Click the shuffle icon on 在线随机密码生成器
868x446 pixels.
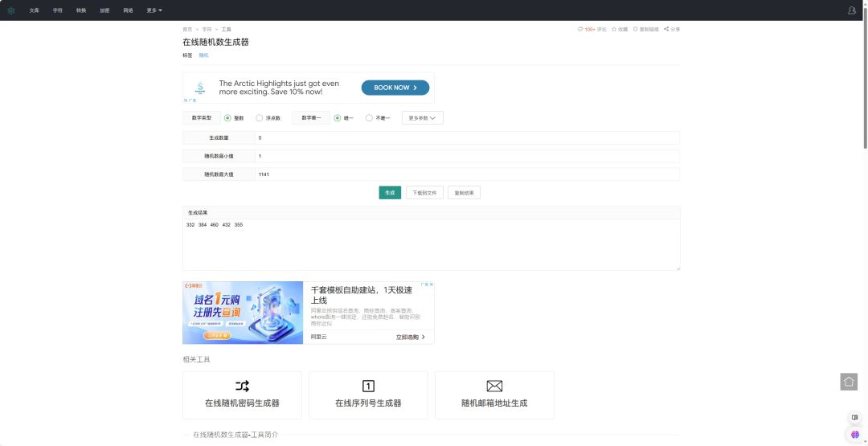(x=242, y=387)
